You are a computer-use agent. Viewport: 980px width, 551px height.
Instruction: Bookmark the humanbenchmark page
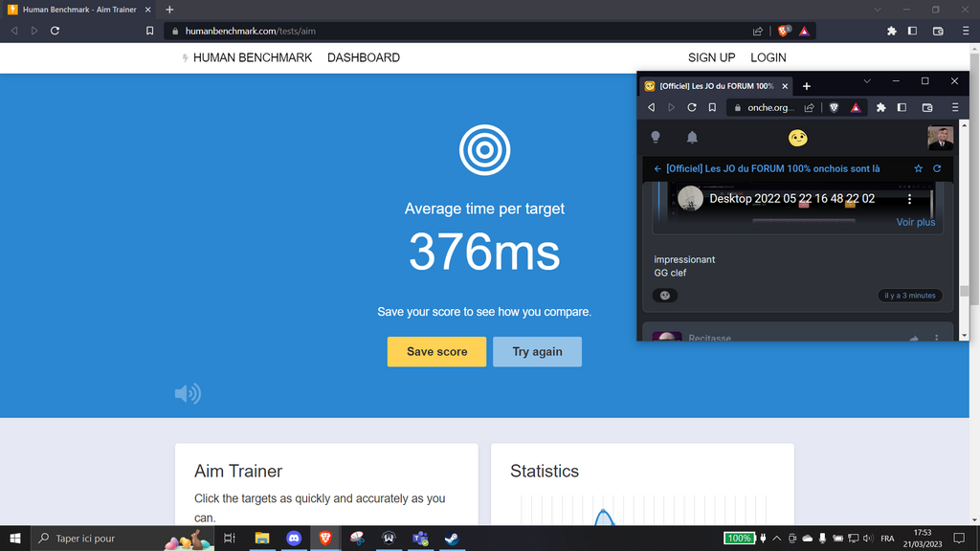pos(149,31)
